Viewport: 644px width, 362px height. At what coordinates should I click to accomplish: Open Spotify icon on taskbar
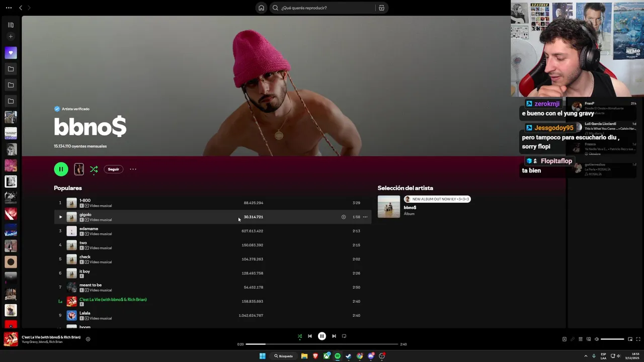pos(338,356)
